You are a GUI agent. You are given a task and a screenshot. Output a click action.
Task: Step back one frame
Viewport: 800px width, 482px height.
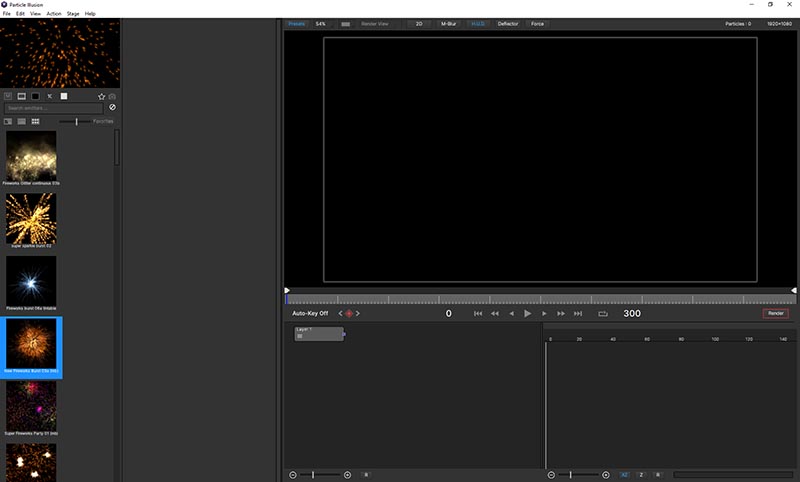coord(511,314)
